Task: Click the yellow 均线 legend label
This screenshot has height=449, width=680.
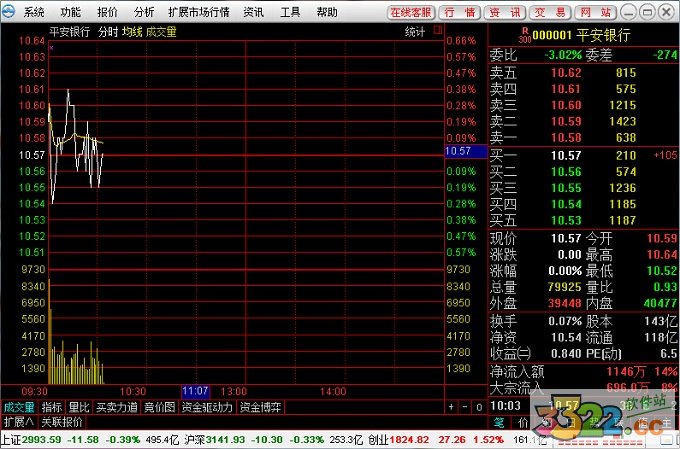Action: coord(132,32)
